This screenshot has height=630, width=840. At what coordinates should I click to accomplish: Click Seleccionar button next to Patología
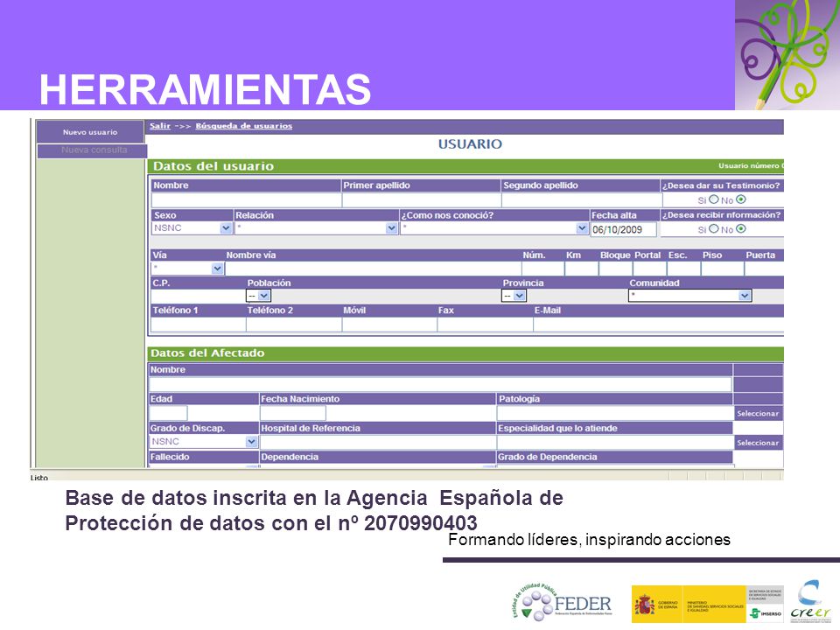tap(758, 414)
